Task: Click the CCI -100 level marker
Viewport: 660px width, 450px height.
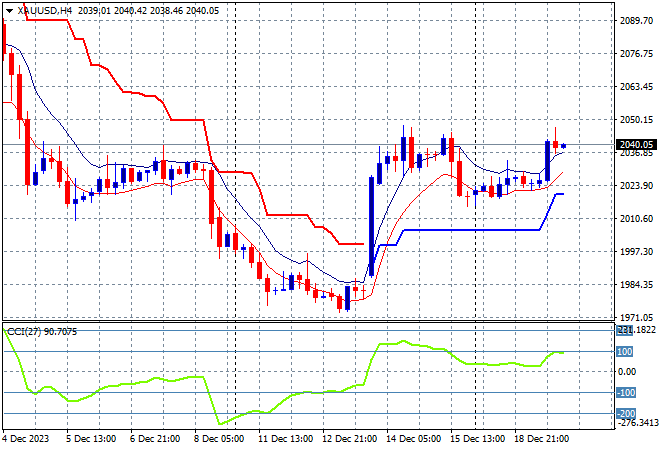Action: [x=624, y=392]
